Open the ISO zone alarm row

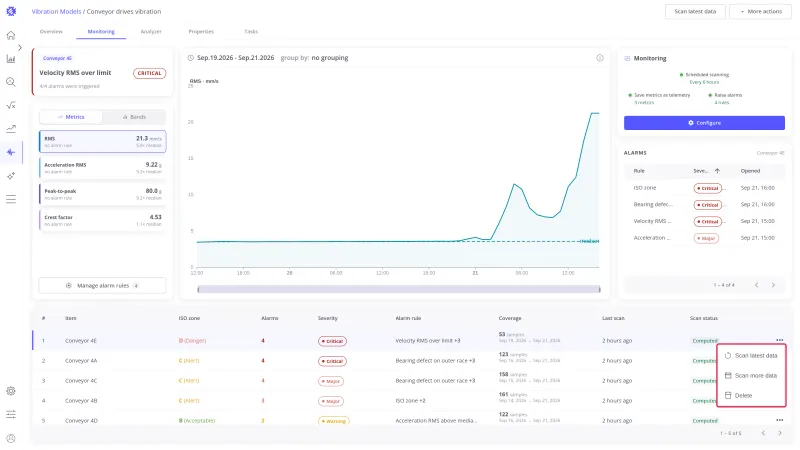(704, 188)
